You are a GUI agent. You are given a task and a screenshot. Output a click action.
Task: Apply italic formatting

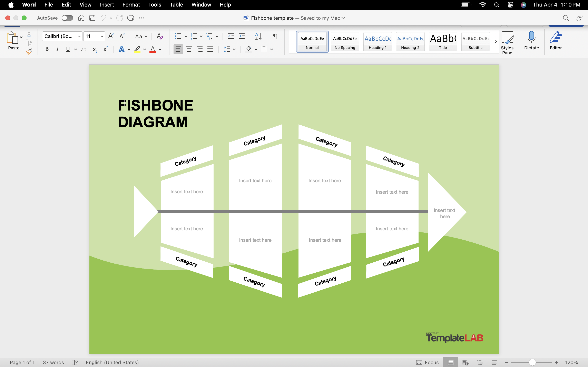pyautogui.click(x=57, y=49)
